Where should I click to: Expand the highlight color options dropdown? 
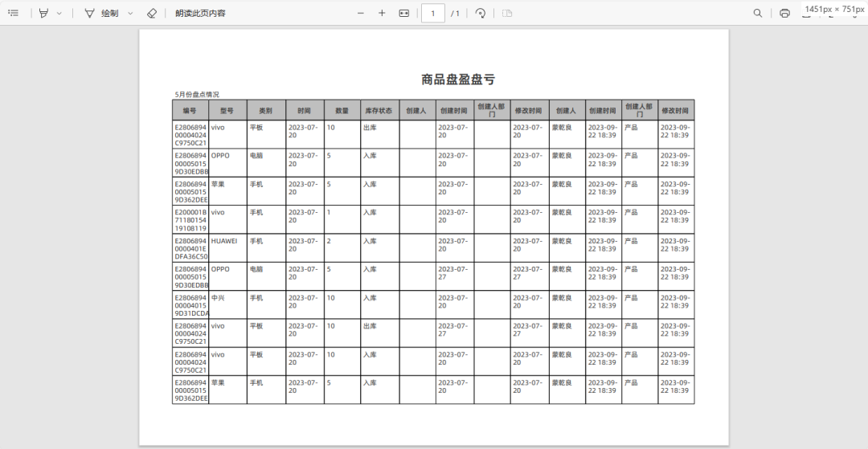point(59,13)
